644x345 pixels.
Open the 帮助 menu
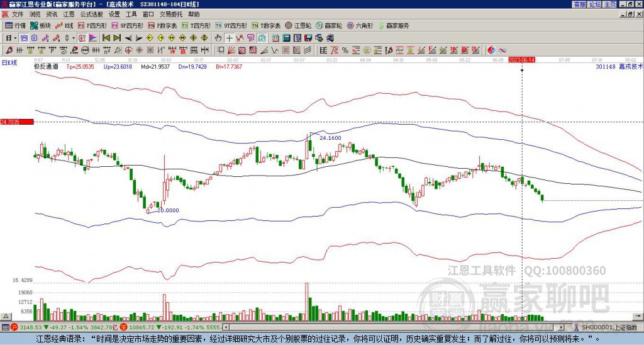pos(194,14)
